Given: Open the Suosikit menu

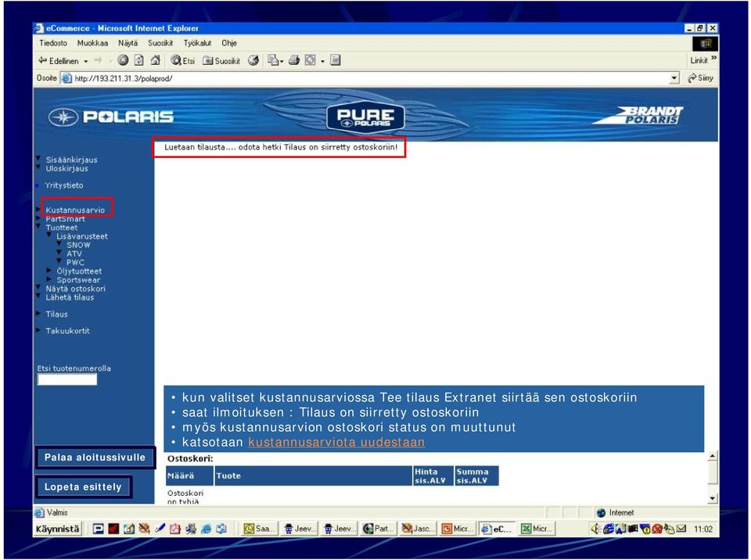Looking at the screenshot, I should tap(160, 43).
